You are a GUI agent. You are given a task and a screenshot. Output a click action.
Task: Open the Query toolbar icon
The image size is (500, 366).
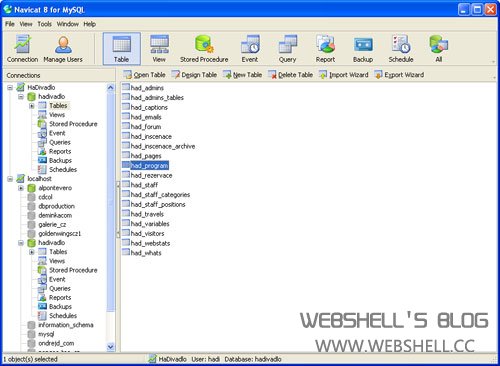point(287,49)
